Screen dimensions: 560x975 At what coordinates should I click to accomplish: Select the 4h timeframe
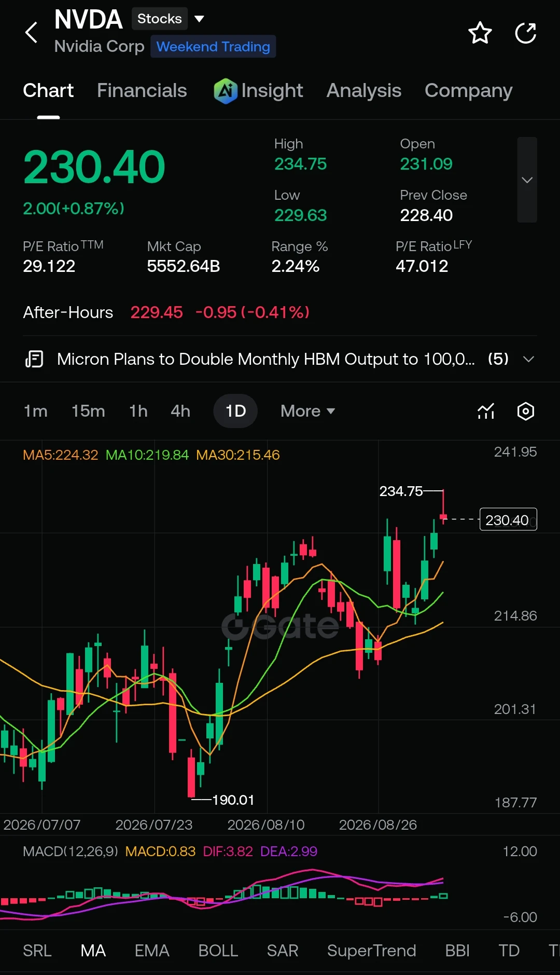tap(180, 411)
